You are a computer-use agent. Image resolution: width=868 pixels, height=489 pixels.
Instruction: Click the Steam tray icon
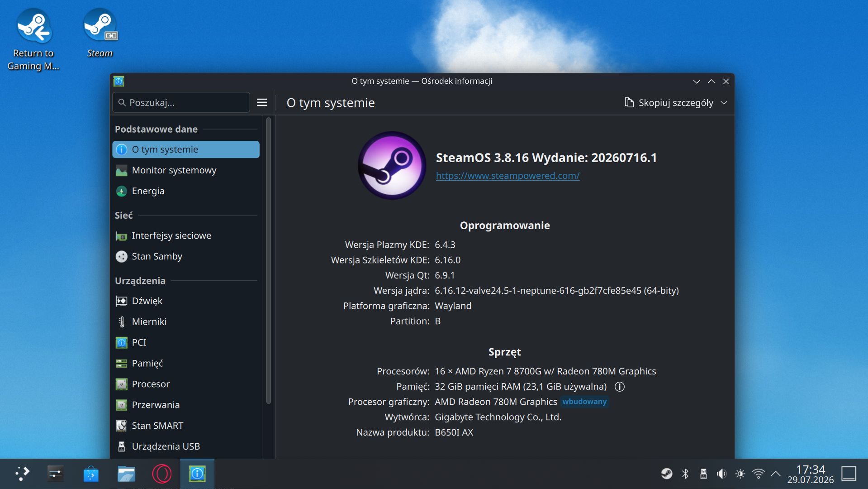click(666, 474)
